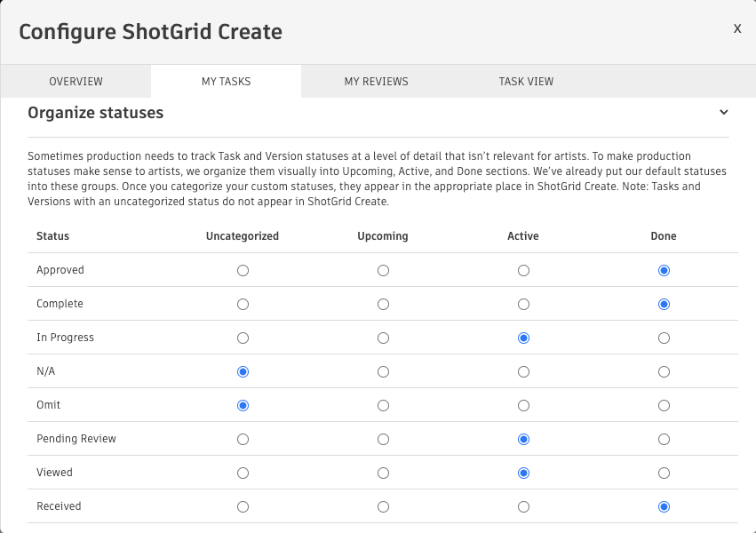756x533 pixels.
Task: Mark Complete as Upcoming
Action: pos(383,304)
